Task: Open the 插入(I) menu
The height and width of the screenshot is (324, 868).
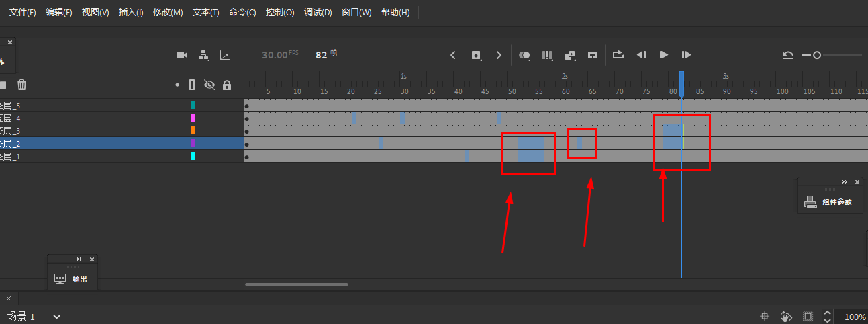Action: (131, 13)
